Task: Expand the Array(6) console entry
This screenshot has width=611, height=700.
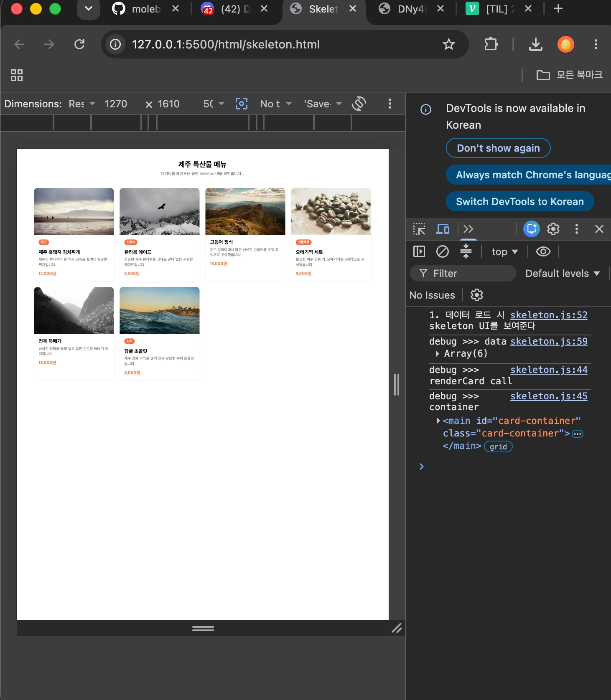Action: [x=437, y=354]
